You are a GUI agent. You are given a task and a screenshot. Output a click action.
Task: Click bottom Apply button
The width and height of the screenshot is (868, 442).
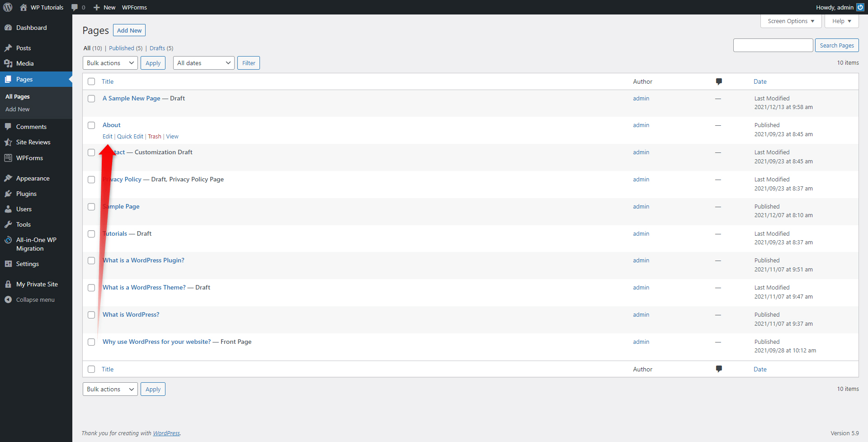[x=153, y=389]
